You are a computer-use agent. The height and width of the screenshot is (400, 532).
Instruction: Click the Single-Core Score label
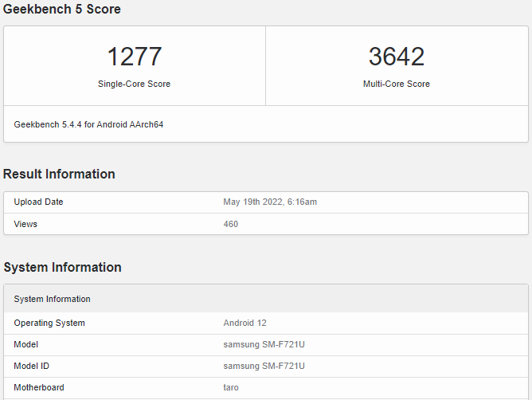(135, 84)
